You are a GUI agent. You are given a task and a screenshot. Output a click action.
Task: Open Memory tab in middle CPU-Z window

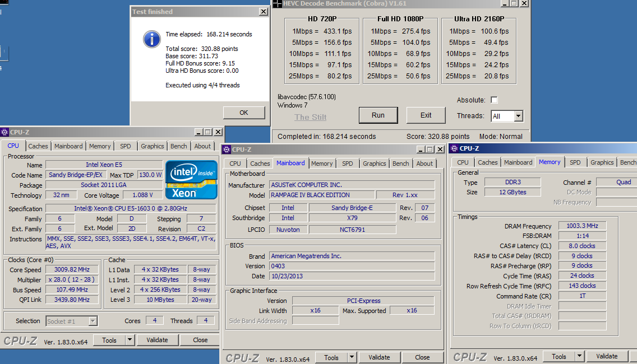(322, 163)
